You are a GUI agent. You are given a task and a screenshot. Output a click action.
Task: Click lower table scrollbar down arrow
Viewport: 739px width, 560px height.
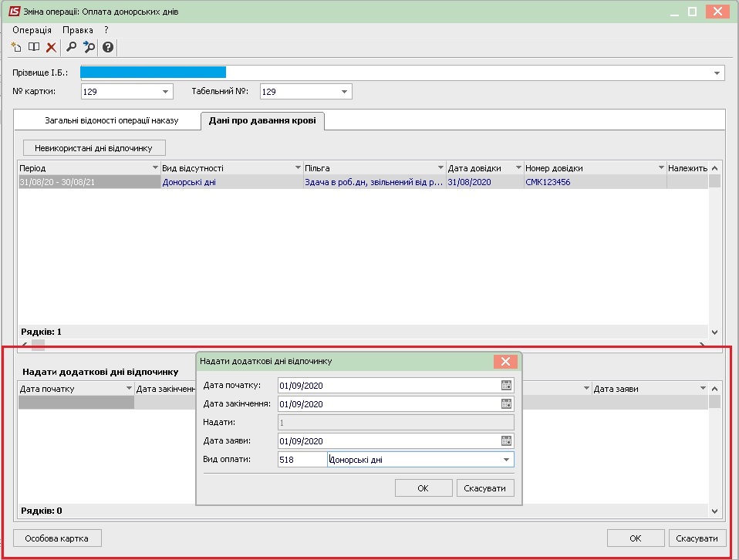point(714,511)
